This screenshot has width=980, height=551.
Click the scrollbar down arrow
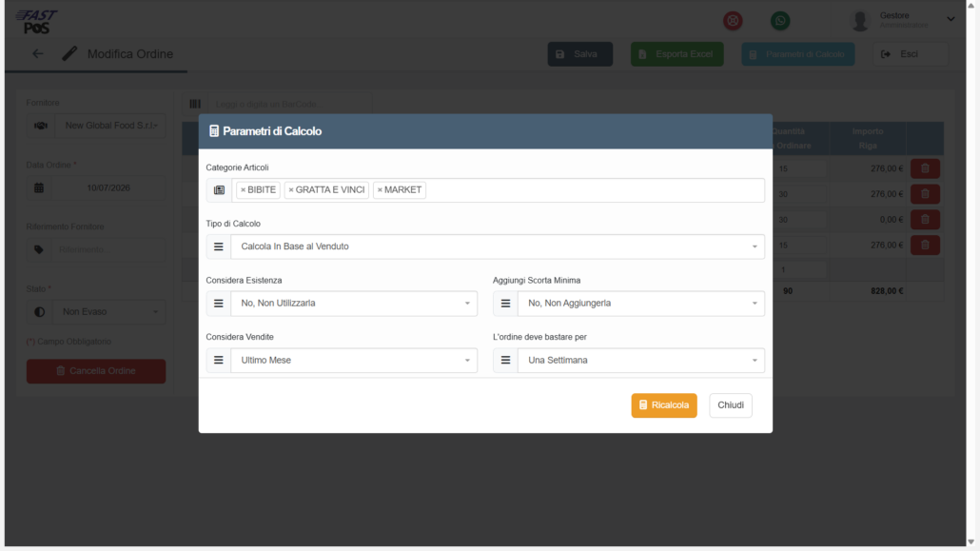970,542
